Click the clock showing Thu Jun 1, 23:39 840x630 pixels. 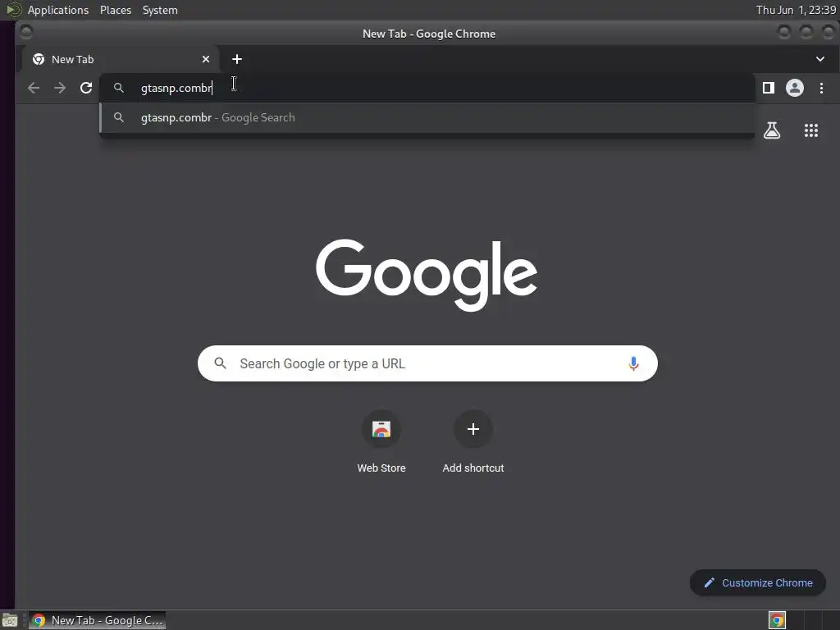[796, 10]
